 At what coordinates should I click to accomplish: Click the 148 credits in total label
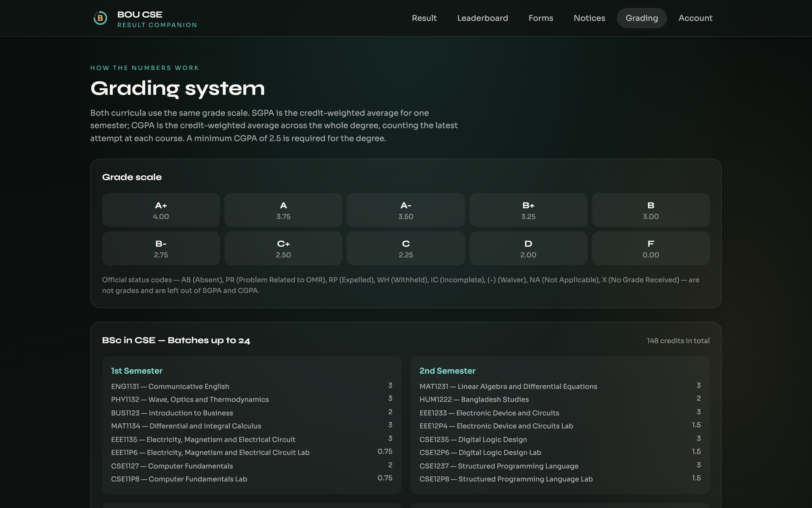pyautogui.click(x=678, y=341)
